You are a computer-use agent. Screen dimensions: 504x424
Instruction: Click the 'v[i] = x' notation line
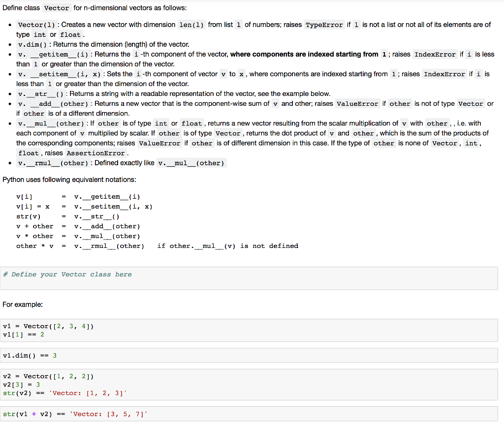coord(84,207)
